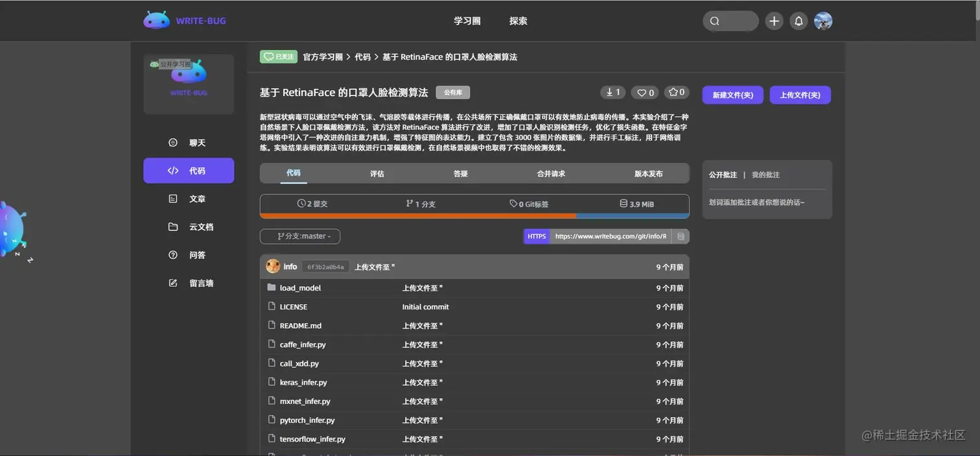Image resolution: width=980 pixels, height=456 pixels.
Task: Click the WRITE-BUG logo in header
Action: tap(185, 21)
